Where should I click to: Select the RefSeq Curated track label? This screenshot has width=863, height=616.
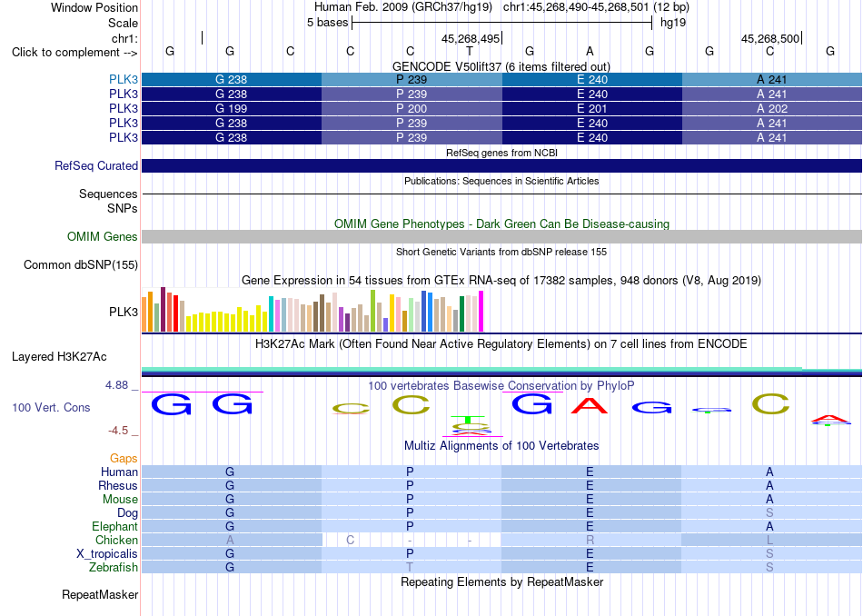point(96,165)
